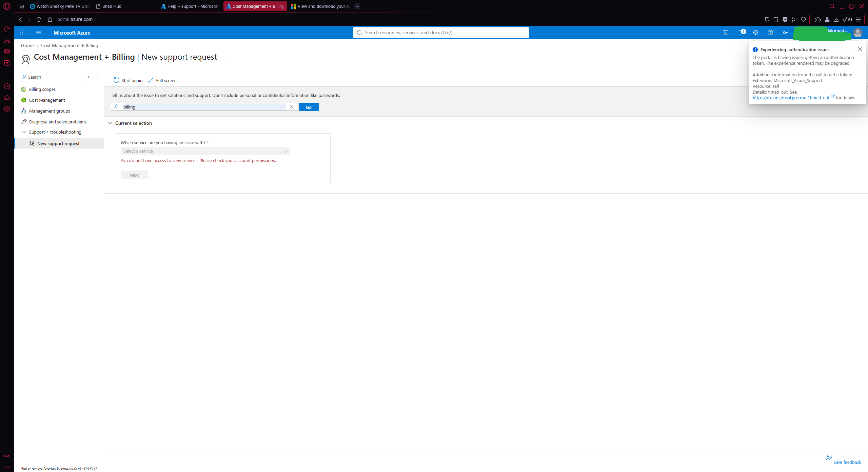Open the snapshot capture tool
The image size is (868, 472).
(x=776, y=19)
